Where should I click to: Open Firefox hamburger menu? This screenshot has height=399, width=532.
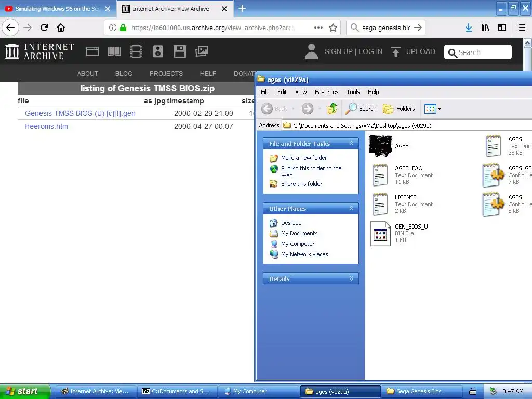(x=522, y=28)
